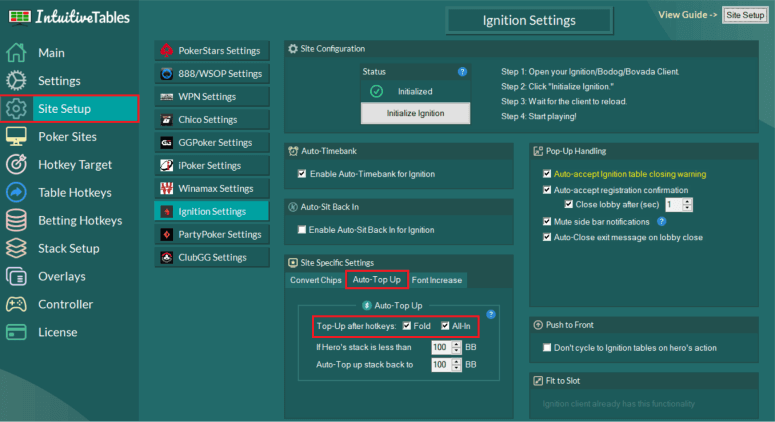The width and height of the screenshot is (775, 422).
Task: Open the Betting Hotkeys page
Action: click(69, 220)
